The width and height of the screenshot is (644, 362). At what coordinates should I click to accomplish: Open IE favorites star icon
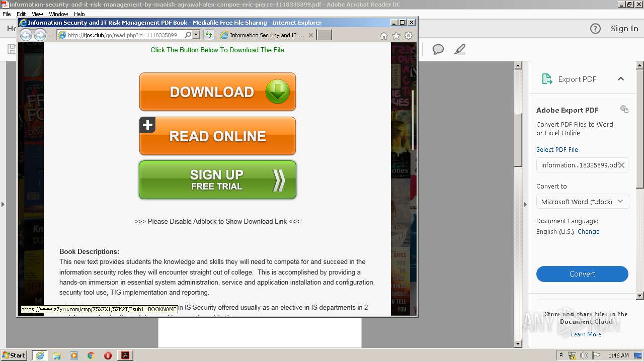396,36
